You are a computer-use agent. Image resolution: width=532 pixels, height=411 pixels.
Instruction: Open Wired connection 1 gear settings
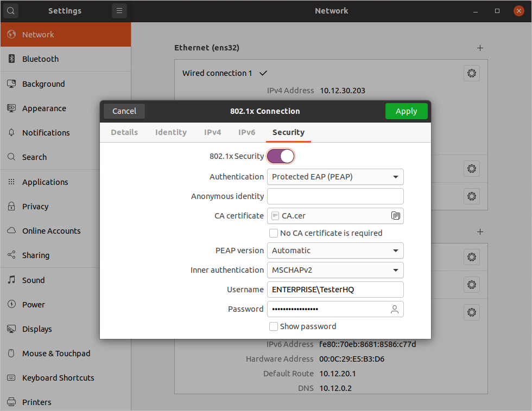471,73
